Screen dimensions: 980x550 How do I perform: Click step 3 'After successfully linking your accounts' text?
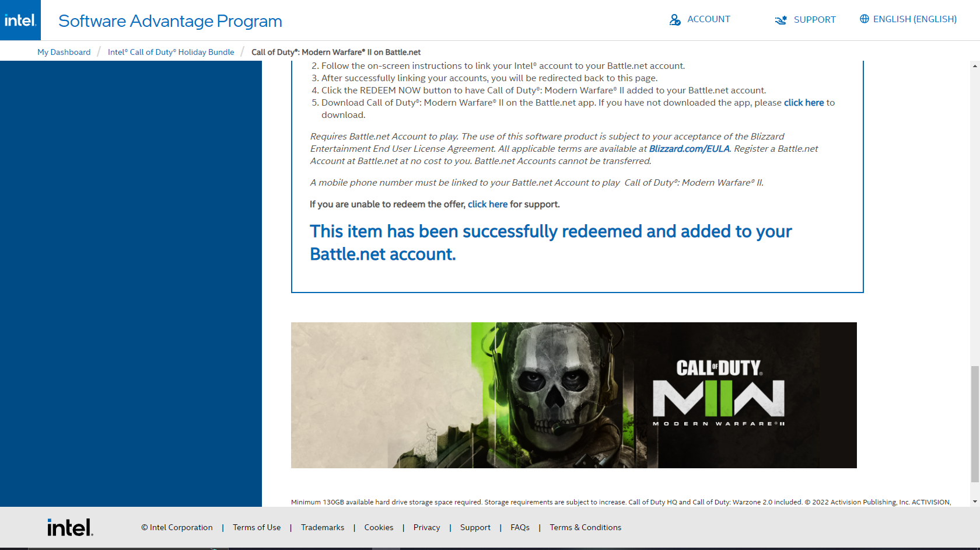489,78
